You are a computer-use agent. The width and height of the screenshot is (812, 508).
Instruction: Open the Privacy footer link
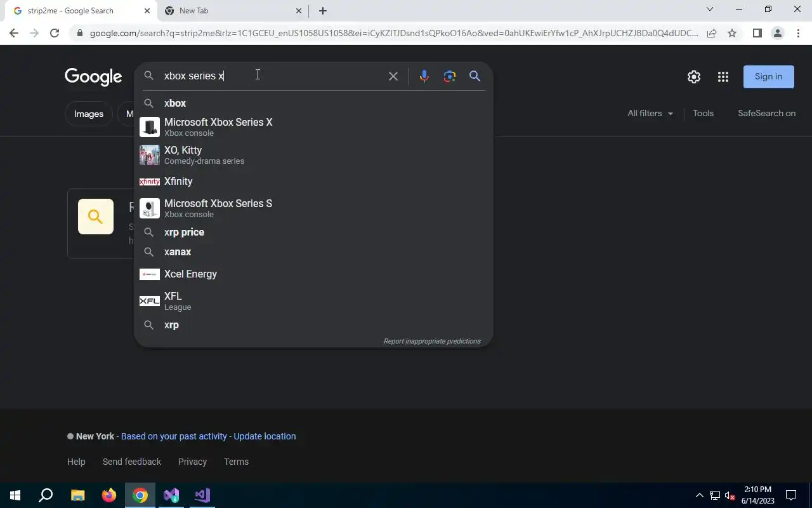[192, 462]
